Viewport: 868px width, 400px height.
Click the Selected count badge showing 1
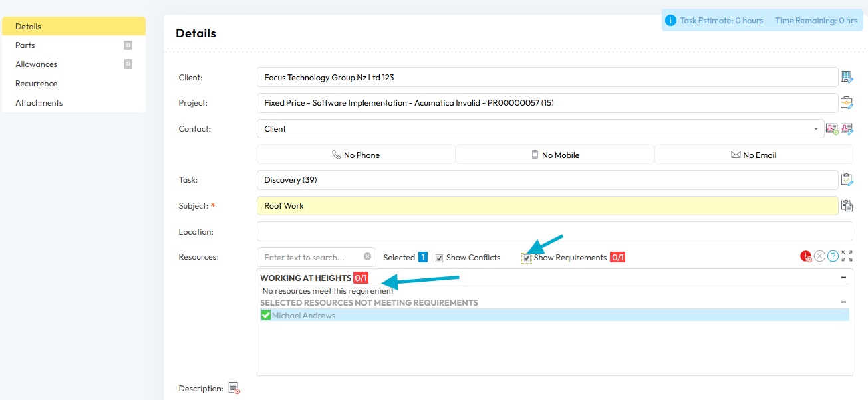pyautogui.click(x=423, y=258)
